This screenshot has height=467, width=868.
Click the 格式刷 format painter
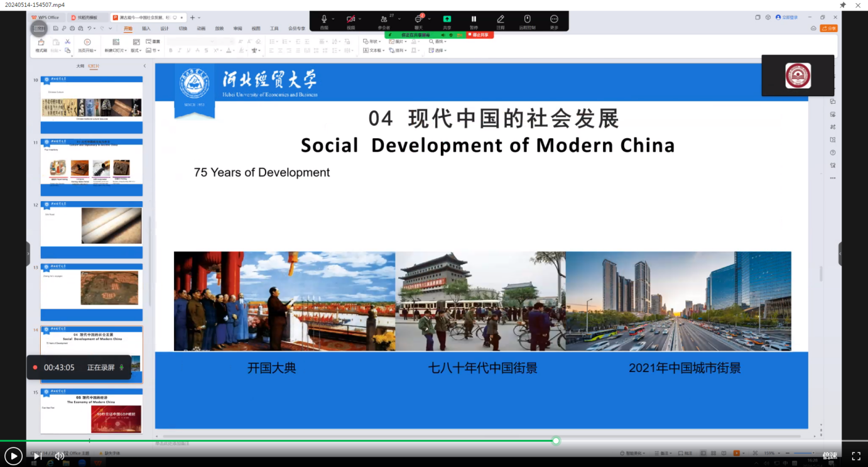pyautogui.click(x=41, y=45)
